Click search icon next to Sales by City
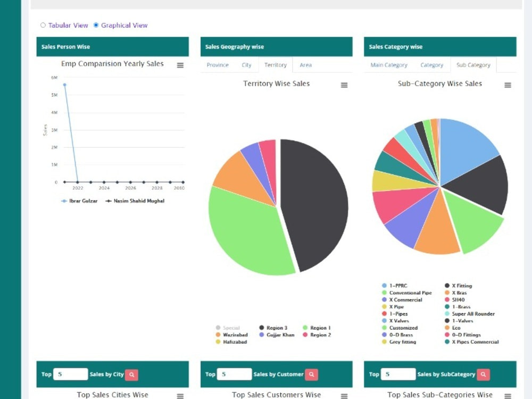Screen dimensions: 532x399 click(x=131, y=375)
